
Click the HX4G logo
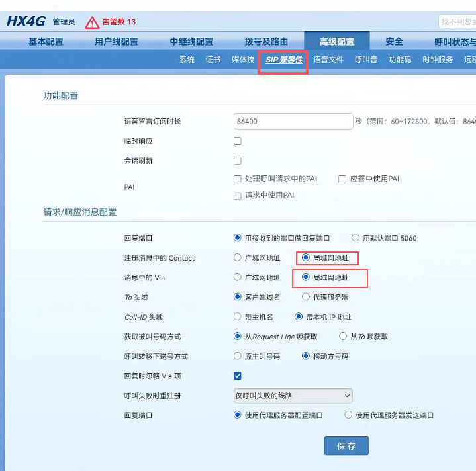[x=26, y=22]
